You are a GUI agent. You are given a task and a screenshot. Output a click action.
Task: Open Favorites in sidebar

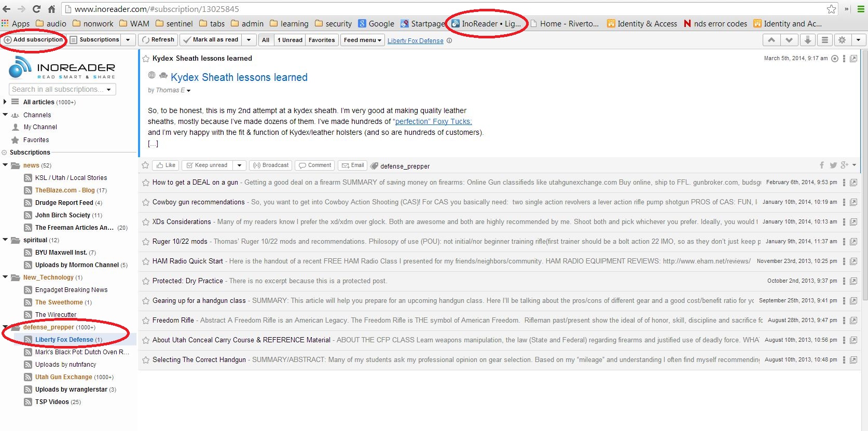pos(36,140)
